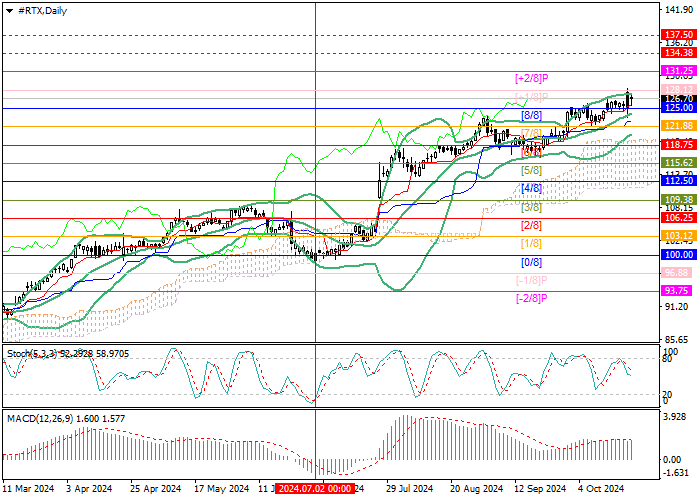Image resolution: width=700 pixels, height=500 pixels.
Task: Click the 29 Jul 2024 date label
Action: pyautogui.click(x=409, y=489)
